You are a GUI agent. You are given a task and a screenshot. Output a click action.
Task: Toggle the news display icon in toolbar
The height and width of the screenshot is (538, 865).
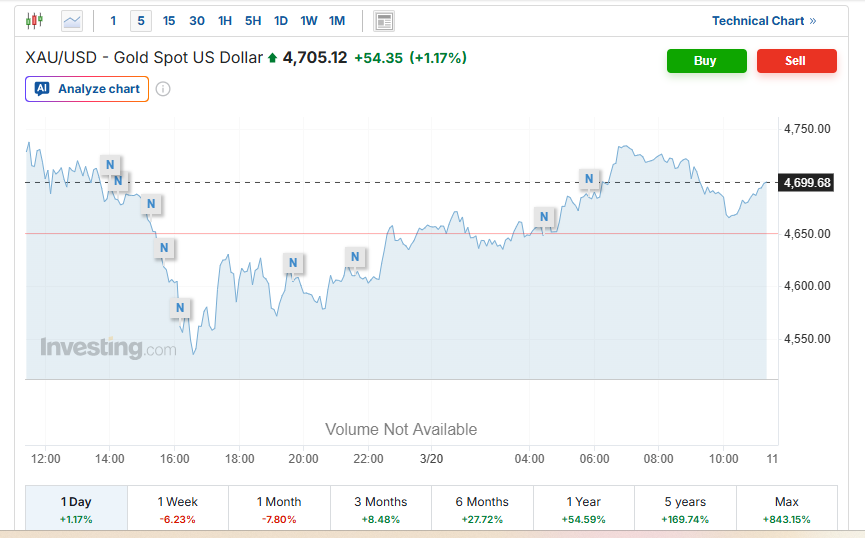pos(384,21)
